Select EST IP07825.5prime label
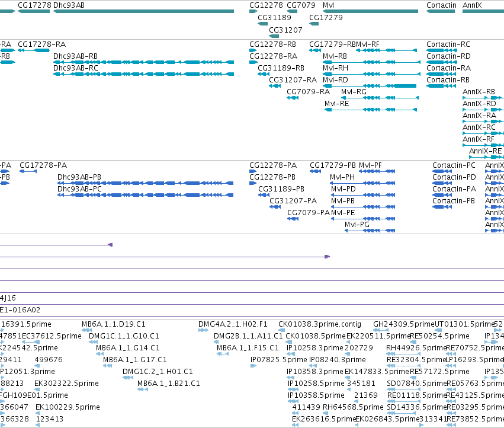The height and width of the screenshot is (428, 504). click(x=279, y=360)
